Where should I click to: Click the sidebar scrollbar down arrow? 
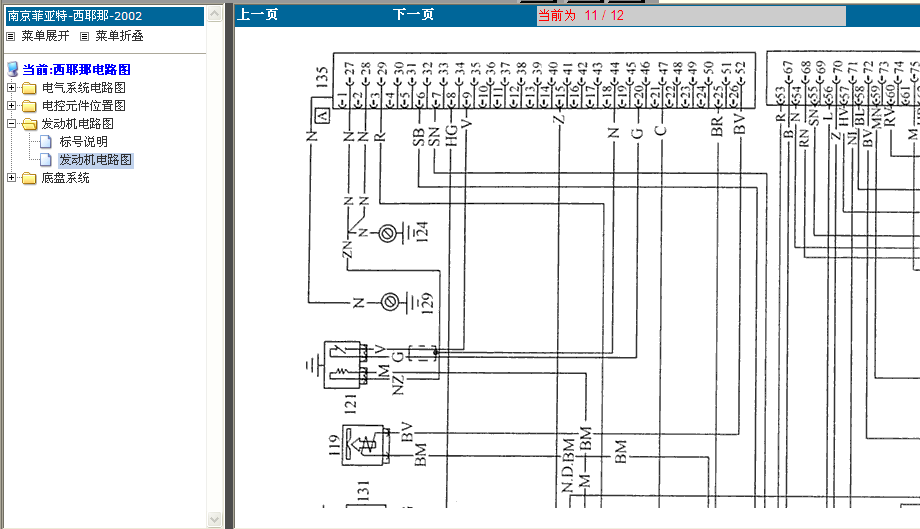point(215,519)
